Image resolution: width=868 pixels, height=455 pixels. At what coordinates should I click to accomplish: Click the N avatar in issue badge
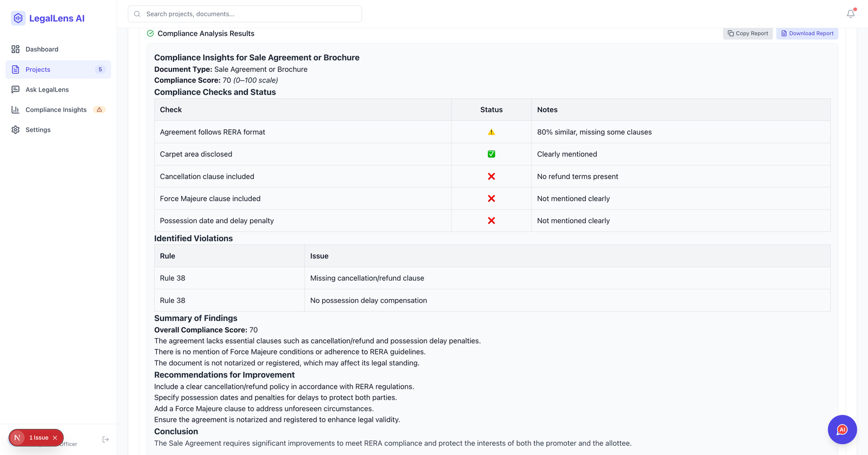coord(17,438)
